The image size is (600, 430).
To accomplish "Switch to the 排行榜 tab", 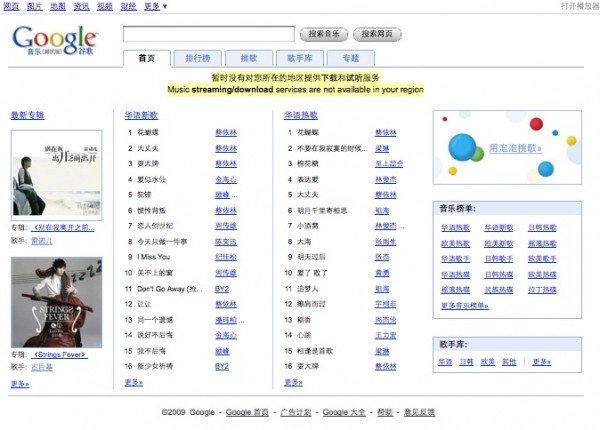I will (197, 59).
